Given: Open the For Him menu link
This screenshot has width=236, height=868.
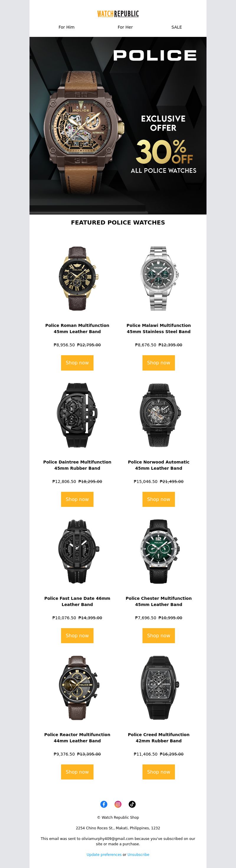Looking at the screenshot, I should pyautogui.click(x=66, y=27).
